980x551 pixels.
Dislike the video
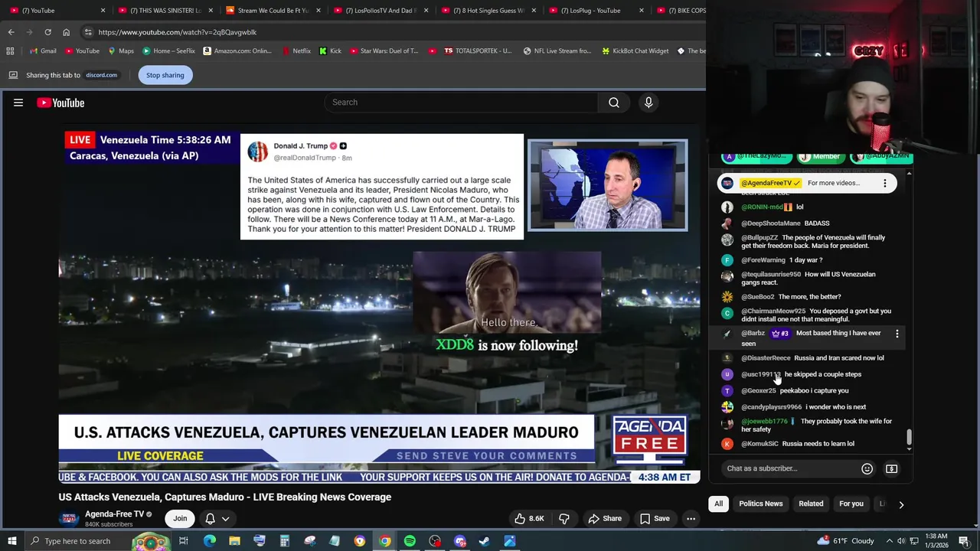point(564,519)
